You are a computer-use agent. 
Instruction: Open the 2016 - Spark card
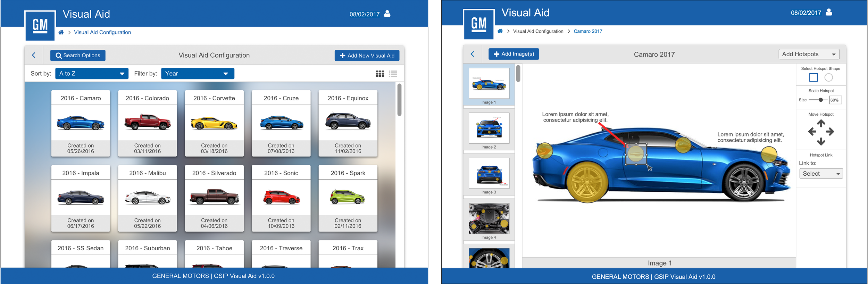tap(348, 198)
